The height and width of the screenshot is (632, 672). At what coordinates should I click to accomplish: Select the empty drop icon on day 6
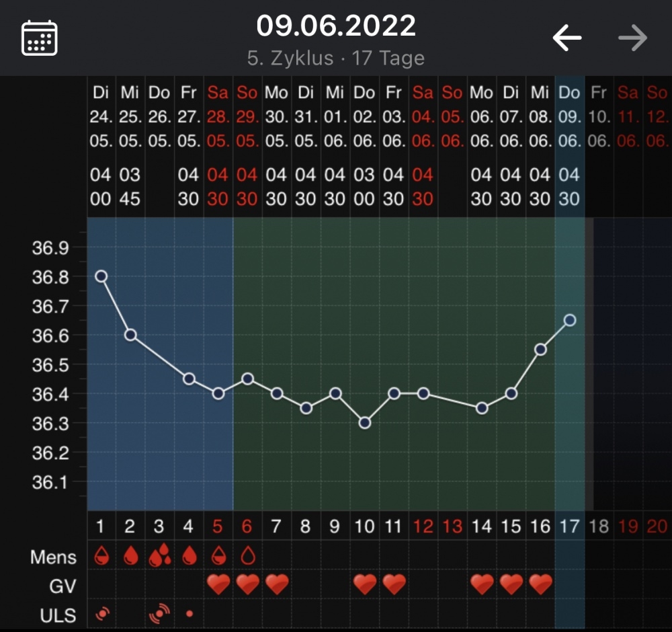click(x=247, y=556)
